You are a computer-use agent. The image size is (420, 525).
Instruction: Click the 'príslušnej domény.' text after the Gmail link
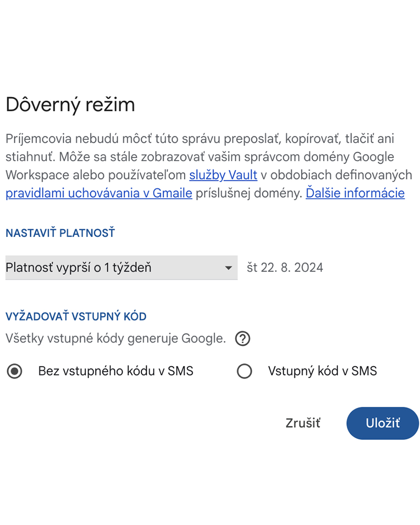(249, 193)
